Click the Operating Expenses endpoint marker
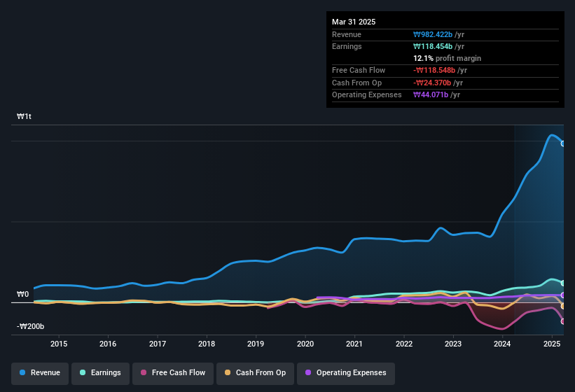Screen dimensions: 575x392 (563, 295)
